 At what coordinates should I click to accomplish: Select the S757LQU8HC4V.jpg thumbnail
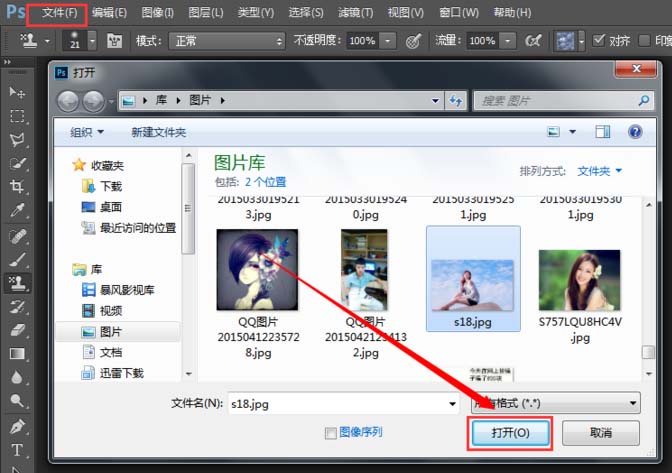(x=579, y=296)
